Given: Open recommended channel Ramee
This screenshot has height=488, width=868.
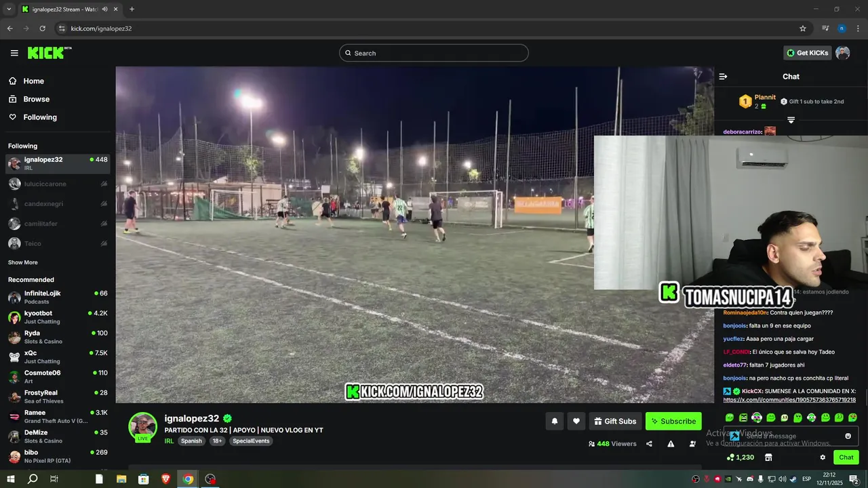Looking at the screenshot, I should coord(58,416).
